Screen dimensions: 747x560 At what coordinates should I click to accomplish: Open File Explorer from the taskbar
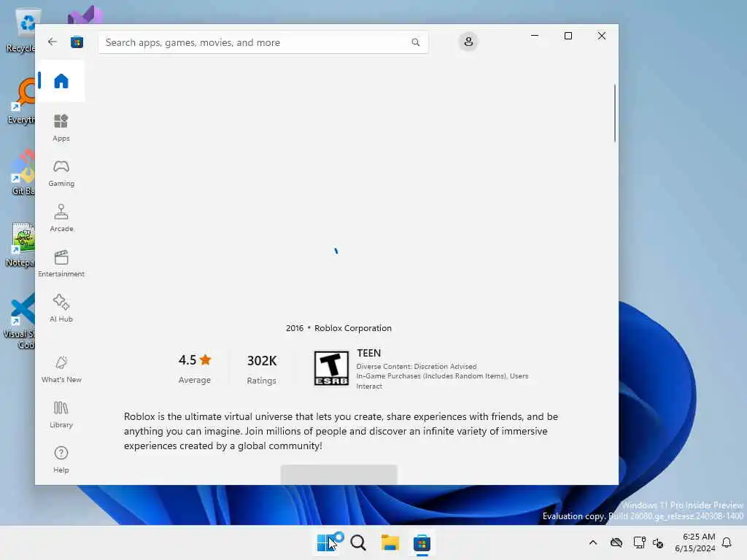tap(390, 542)
